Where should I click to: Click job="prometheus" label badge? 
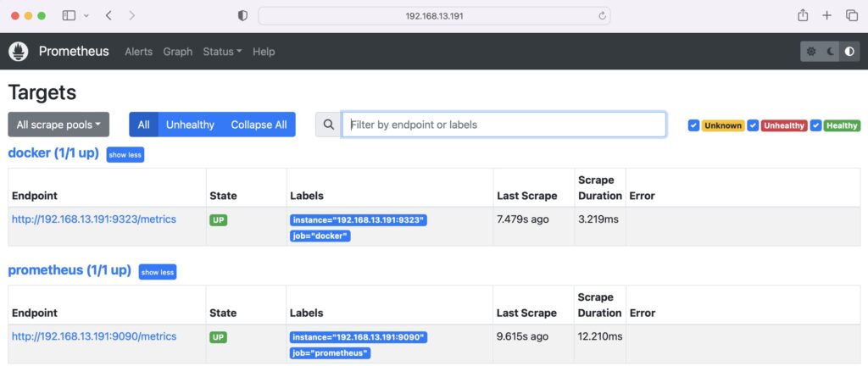331,353
